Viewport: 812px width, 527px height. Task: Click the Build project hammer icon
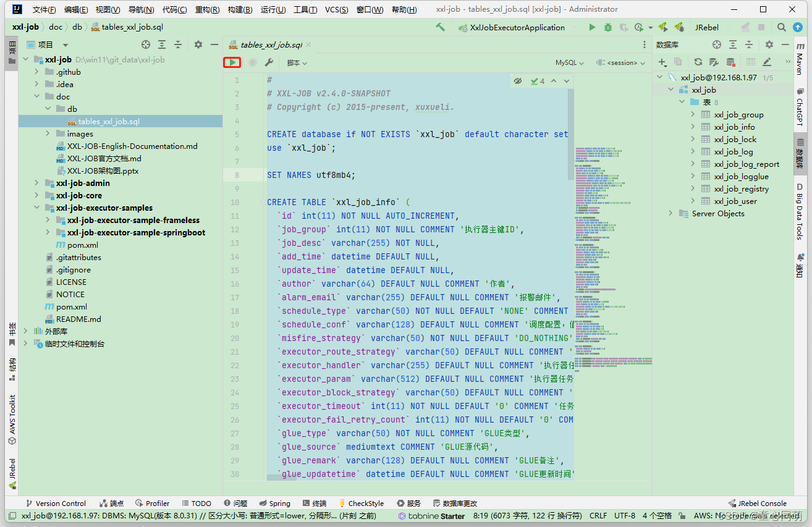point(440,27)
